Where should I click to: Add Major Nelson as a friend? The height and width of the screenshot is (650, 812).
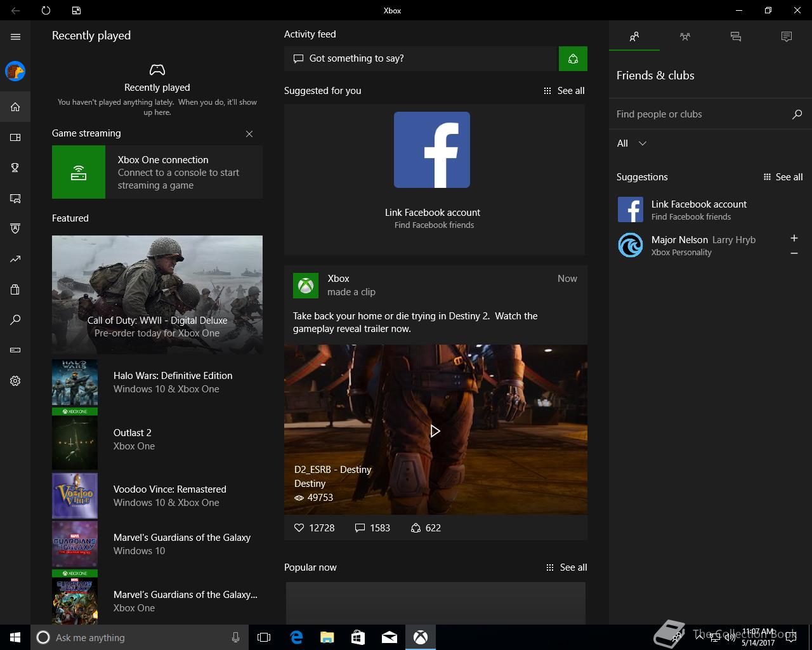[794, 238]
